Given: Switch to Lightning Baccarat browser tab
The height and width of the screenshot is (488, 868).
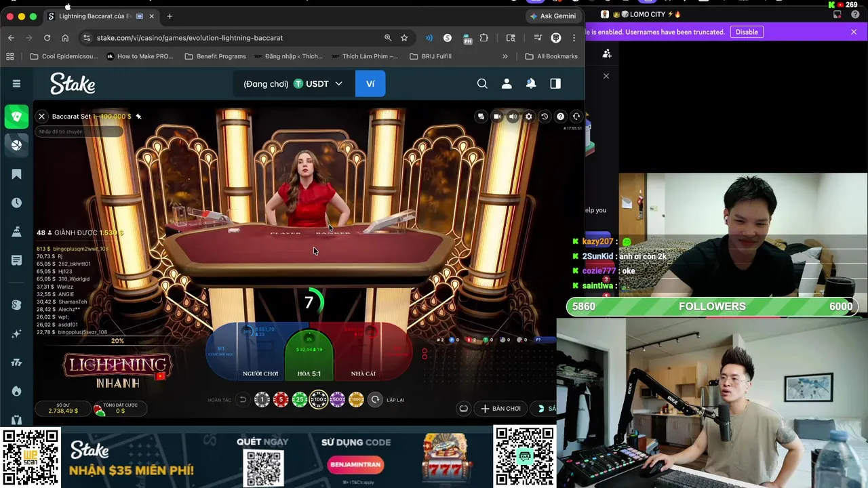Looking at the screenshot, I should point(100,16).
